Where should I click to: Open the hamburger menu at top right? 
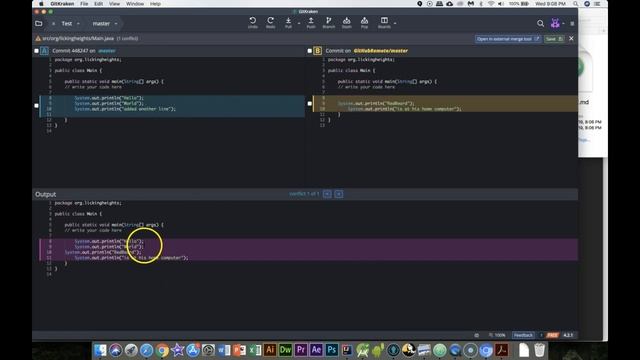572,24
